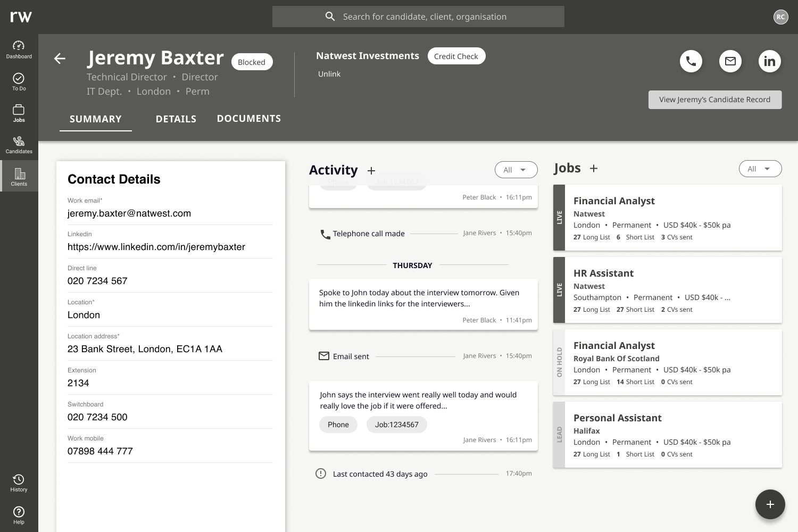798x532 pixels.
Task: Click the Phone tag chip
Action: [338, 425]
